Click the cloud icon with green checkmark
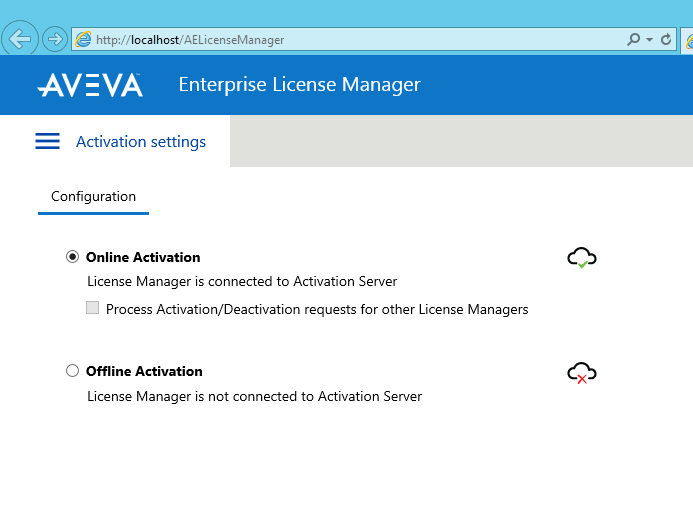The height and width of the screenshot is (507, 693). 582,258
